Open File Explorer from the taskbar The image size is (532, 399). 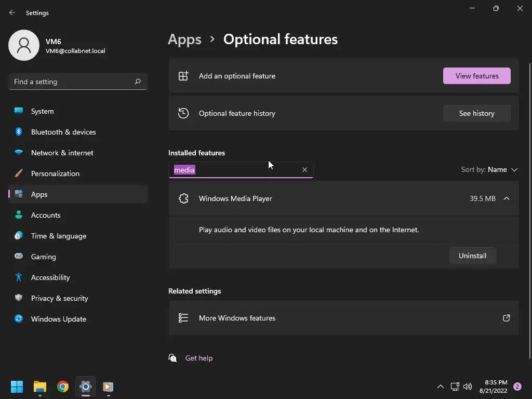(x=40, y=387)
